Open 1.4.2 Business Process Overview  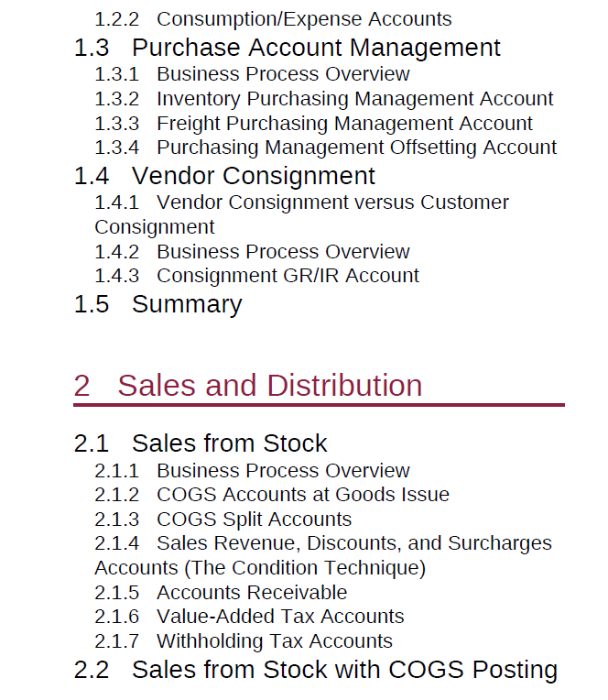tap(252, 252)
